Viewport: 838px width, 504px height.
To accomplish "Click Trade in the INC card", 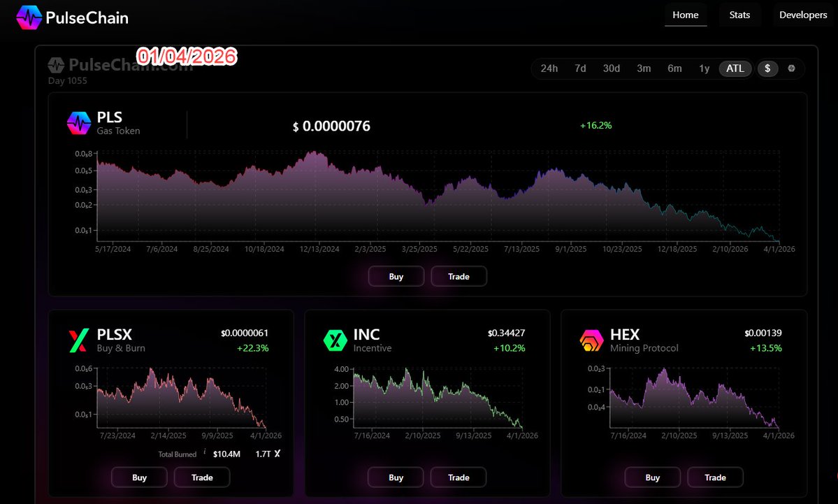I will [x=458, y=477].
